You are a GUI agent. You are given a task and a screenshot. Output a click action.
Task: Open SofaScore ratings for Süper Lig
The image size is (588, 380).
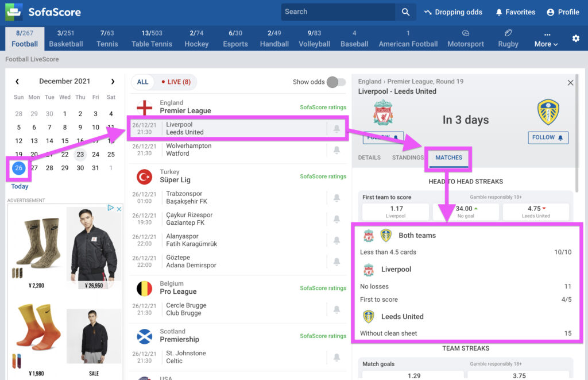pyautogui.click(x=323, y=176)
